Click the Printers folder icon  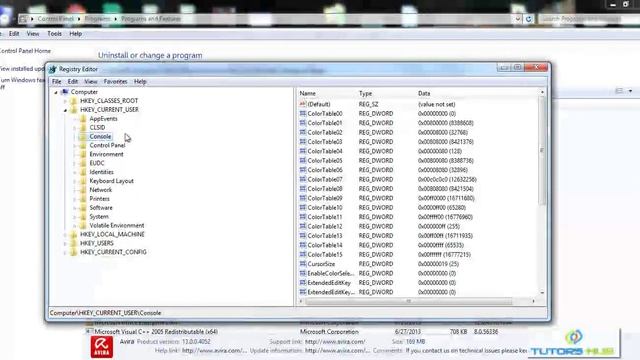(83, 199)
